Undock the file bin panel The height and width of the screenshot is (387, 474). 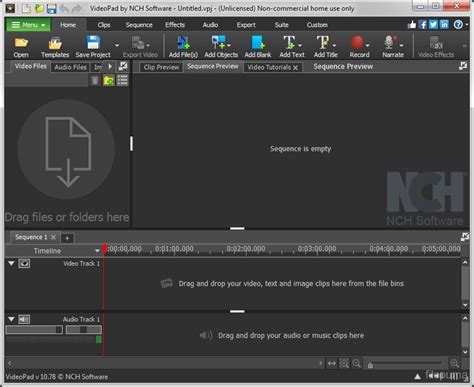[123, 66]
